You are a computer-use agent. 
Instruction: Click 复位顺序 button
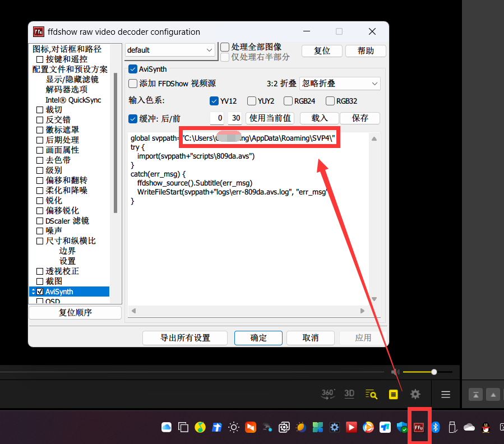[x=75, y=312]
